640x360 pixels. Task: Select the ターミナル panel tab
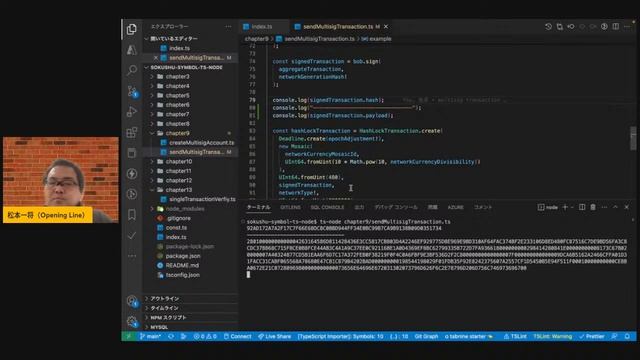258,207
